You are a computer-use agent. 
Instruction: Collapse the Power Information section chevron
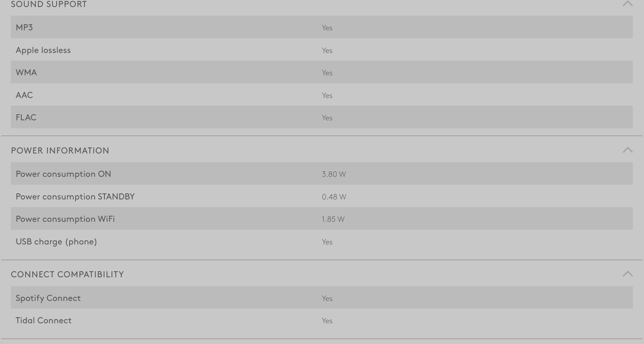click(x=627, y=150)
